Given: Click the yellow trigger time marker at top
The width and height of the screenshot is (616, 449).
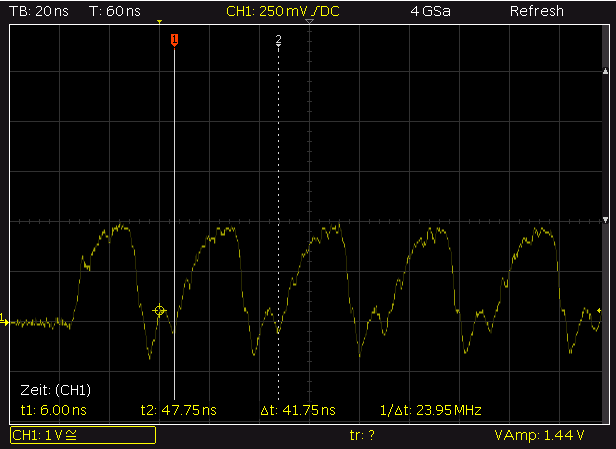Looking at the screenshot, I should 160,22.
